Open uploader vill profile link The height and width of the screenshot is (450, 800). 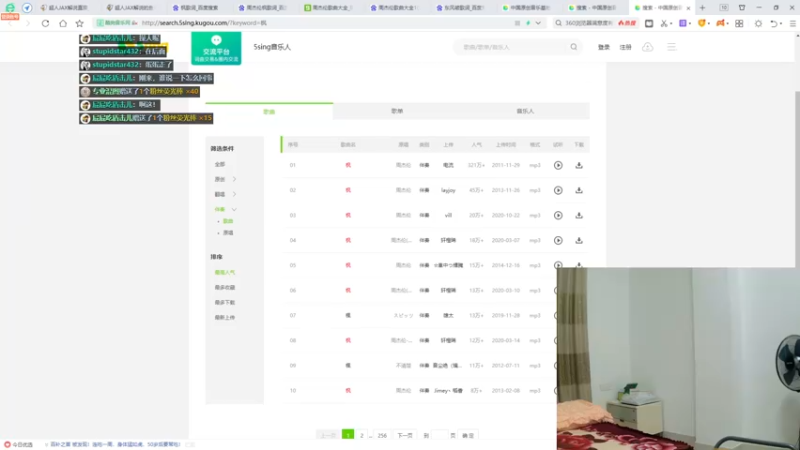(x=448, y=215)
